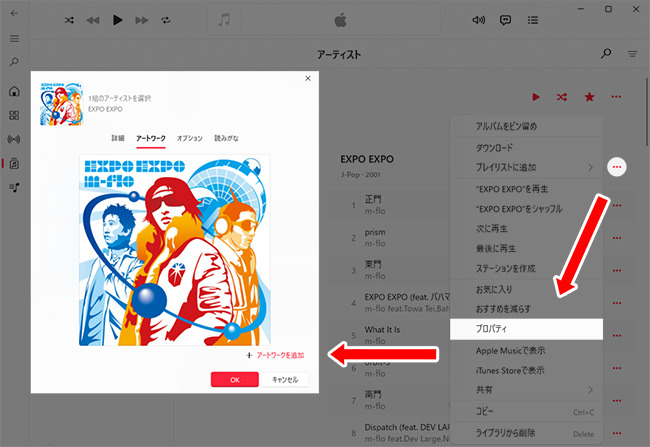Open more options for What It Is
Image resolution: width=650 pixels, height=447 pixels.
[617, 335]
